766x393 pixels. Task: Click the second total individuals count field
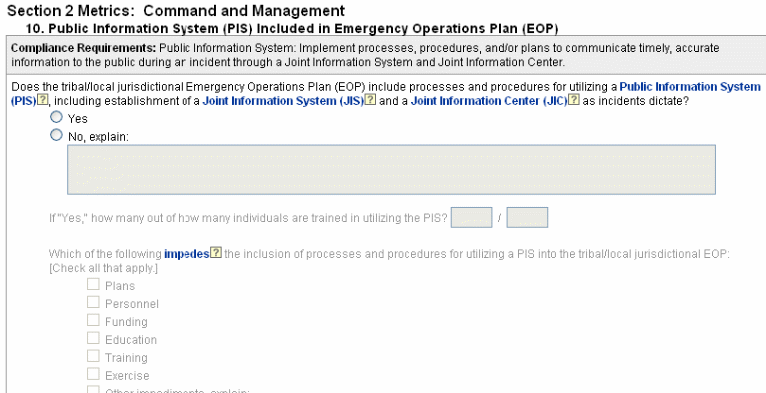[x=527, y=218]
